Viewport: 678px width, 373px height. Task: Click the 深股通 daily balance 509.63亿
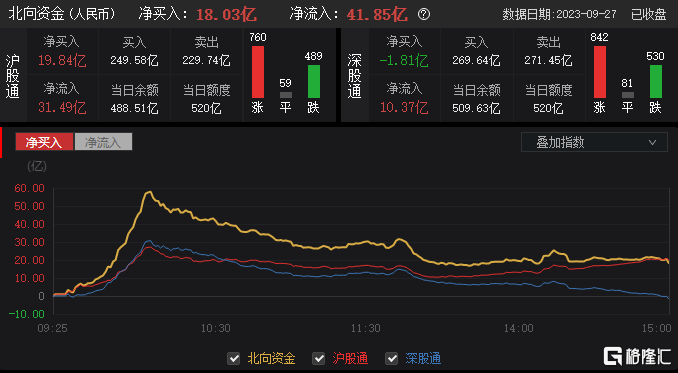pyautogui.click(x=476, y=108)
